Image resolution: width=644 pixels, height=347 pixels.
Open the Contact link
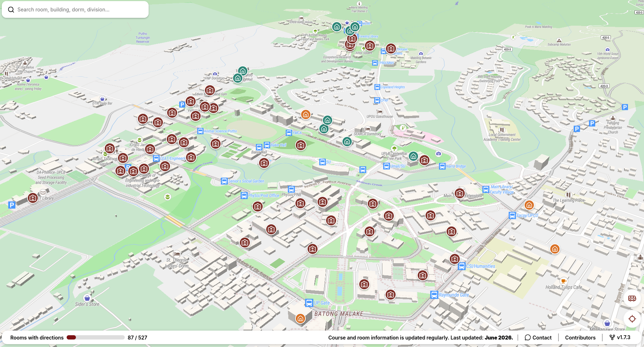point(538,337)
